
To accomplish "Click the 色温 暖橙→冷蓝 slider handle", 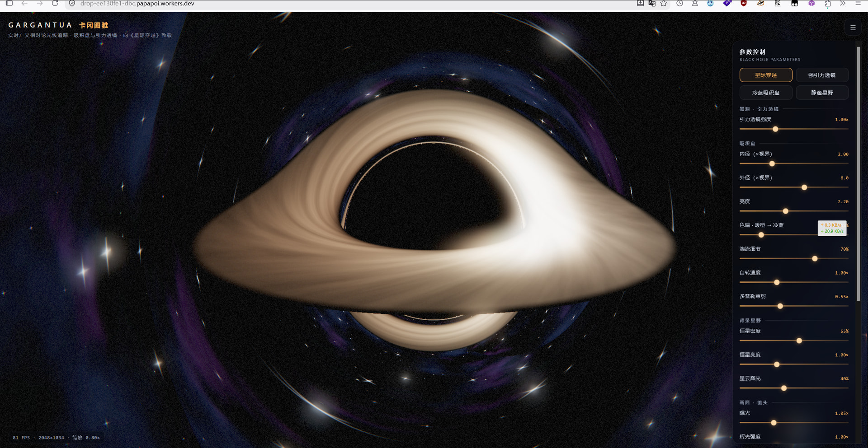I will tap(761, 235).
